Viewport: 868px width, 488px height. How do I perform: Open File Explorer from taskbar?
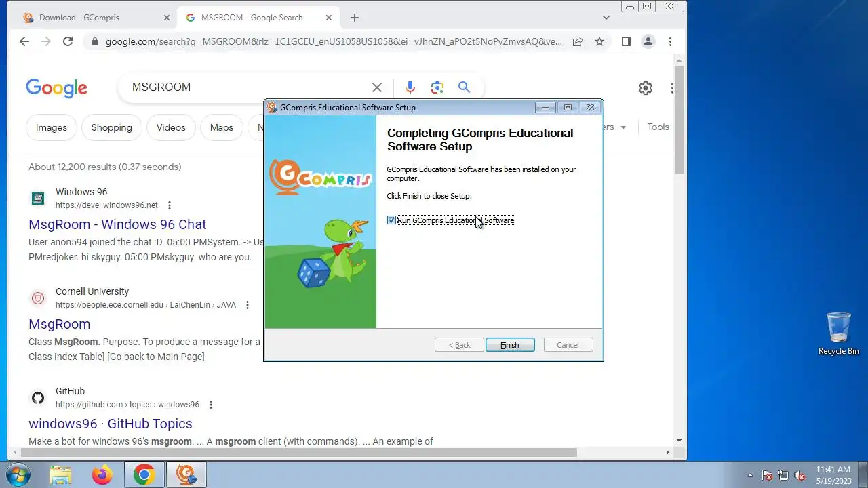click(60, 474)
